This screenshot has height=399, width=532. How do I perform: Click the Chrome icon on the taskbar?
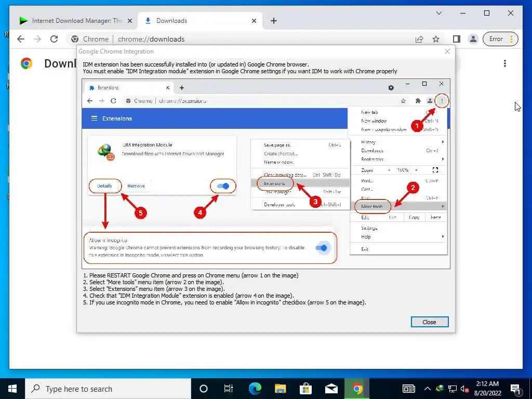pyautogui.click(x=357, y=389)
